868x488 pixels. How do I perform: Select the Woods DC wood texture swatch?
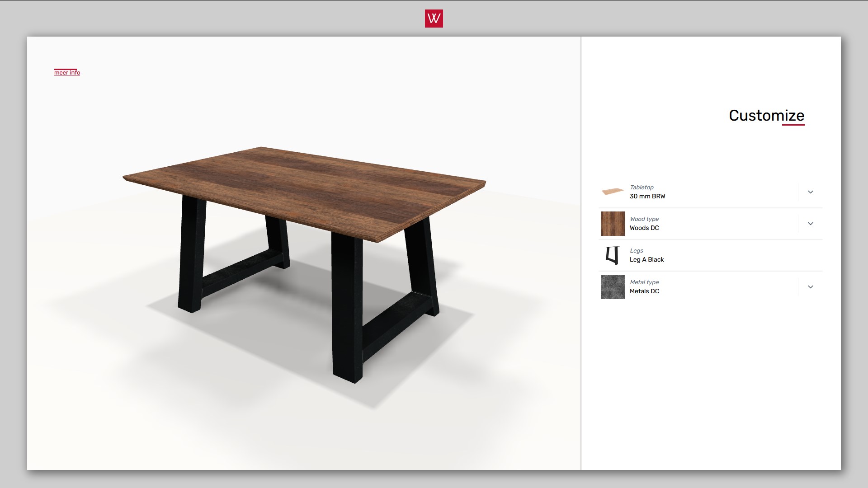[613, 224]
